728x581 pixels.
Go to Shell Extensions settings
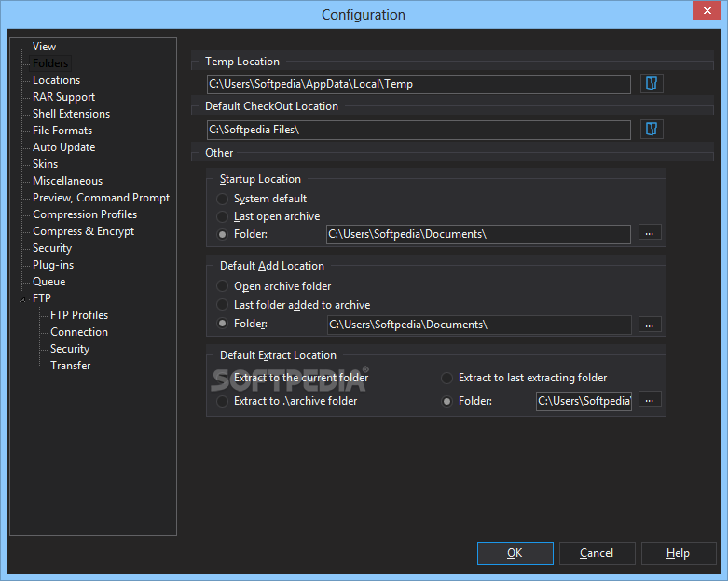click(x=71, y=114)
